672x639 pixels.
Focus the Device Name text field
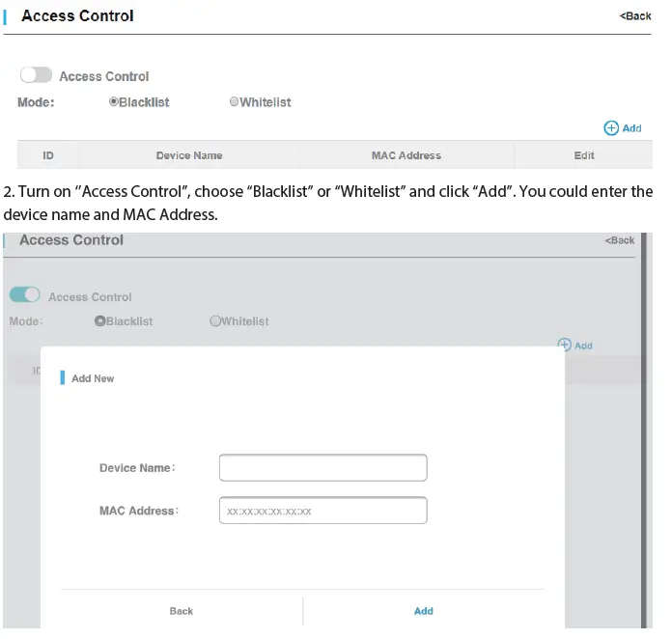(322, 468)
